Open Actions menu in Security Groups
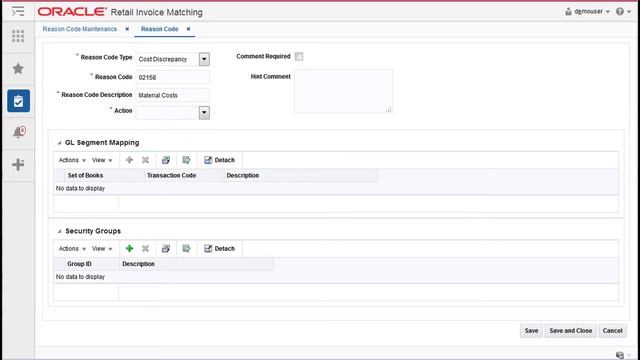The height and width of the screenshot is (360, 640). coord(72,249)
